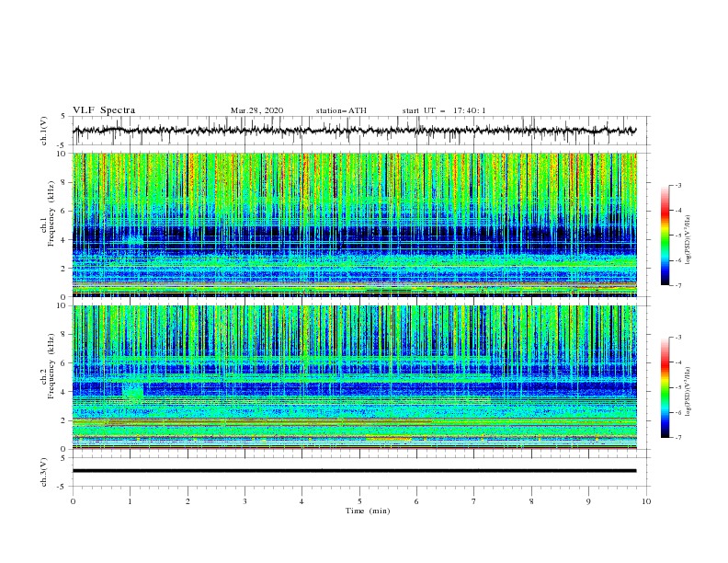The height and width of the screenshot is (563, 728).
Task: Click the "station=ATH" header label
Action: coord(341,110)
